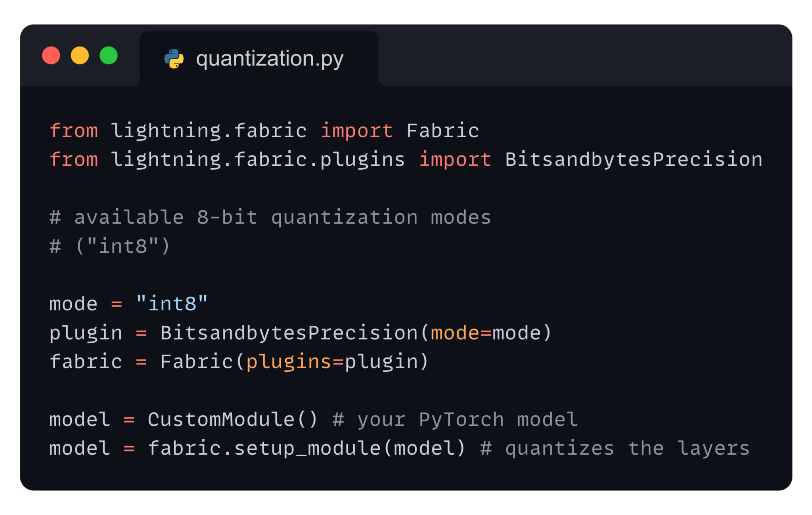Select the quantization.py tab
Image resolution: width=812 pixels, height=515 pixels.
[269, 59]
